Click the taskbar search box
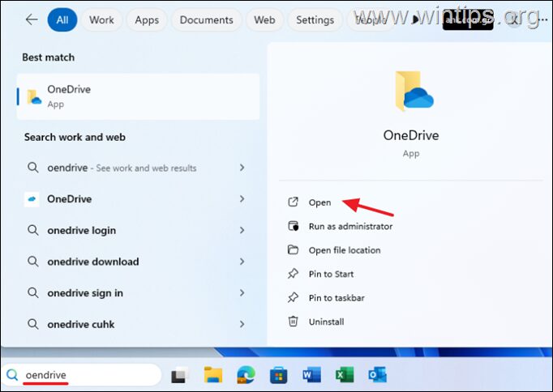Viewport: 553px width, 392px height. 81,375
